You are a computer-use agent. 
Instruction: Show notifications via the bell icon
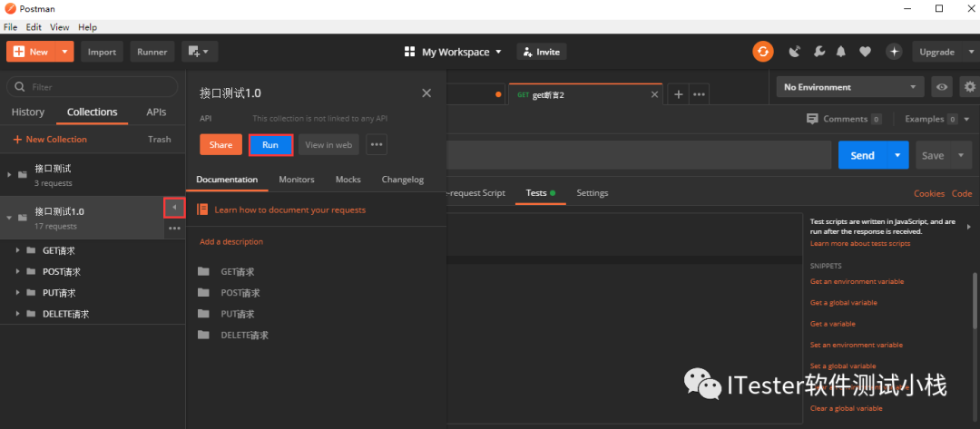[x=841, y=52]
